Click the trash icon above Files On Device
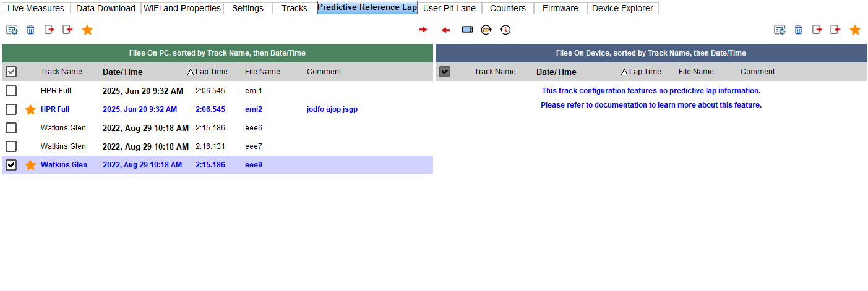868x291 pixels. [798, 30]
